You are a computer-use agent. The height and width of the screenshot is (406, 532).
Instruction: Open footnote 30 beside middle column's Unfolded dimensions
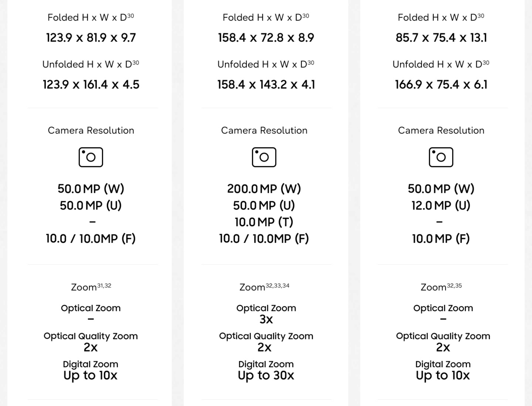point(311,63)
